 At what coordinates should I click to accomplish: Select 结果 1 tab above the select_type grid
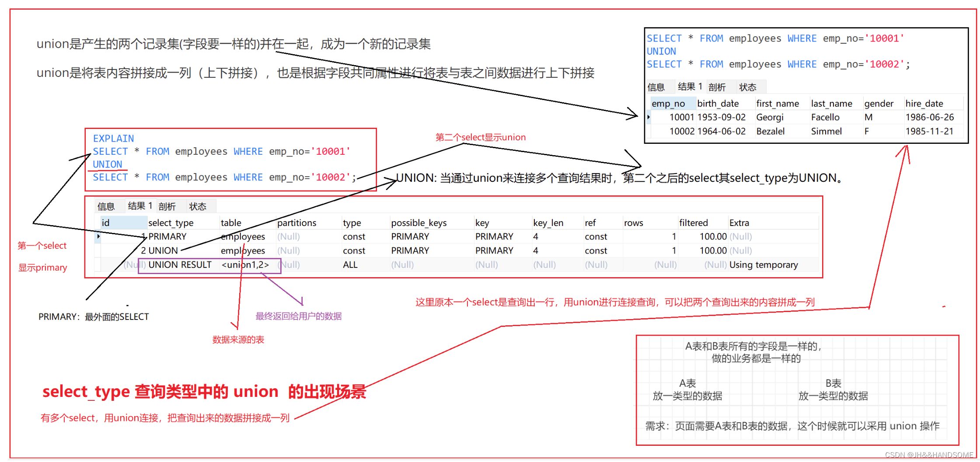[x=140, y=206]
